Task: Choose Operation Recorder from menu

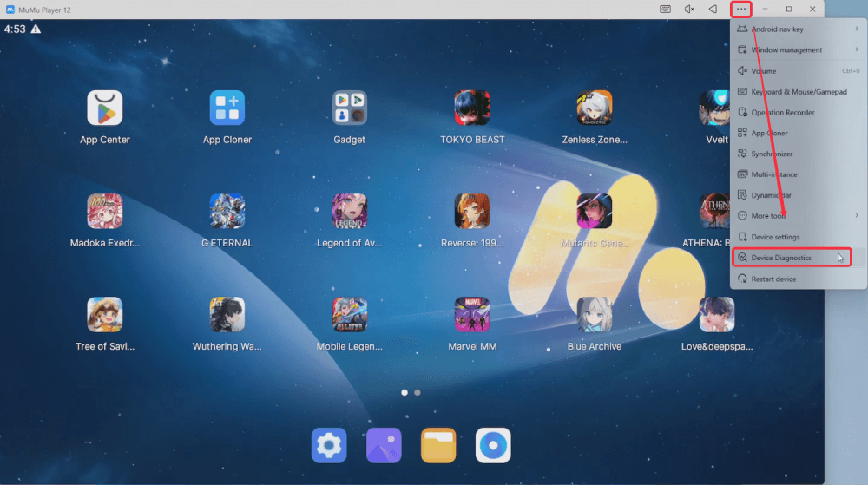Action: pos(799,112)
